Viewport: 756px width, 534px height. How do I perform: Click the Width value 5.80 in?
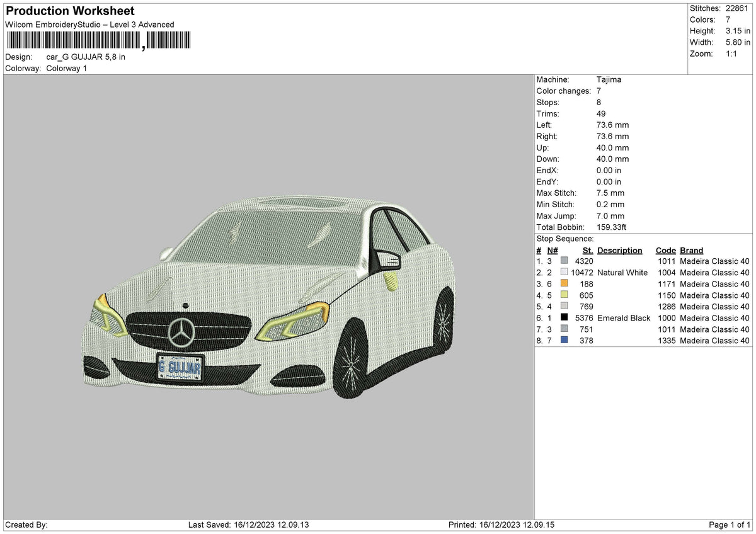736,42
